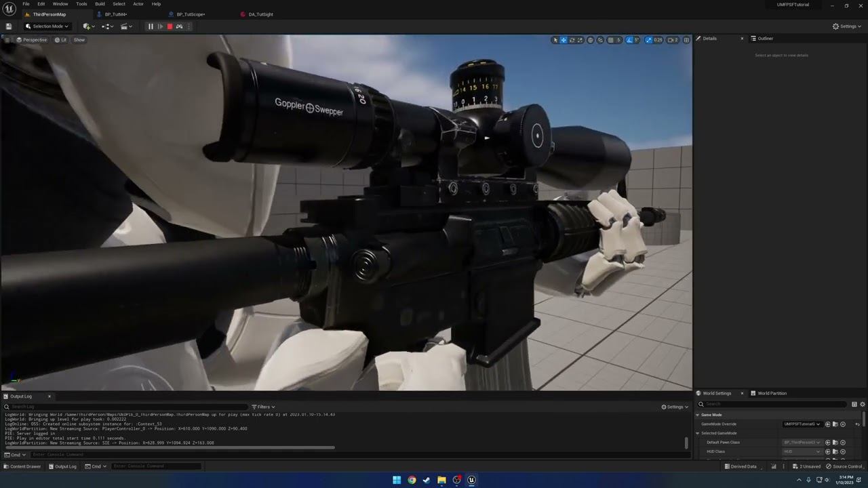Collapse the Selected GameMode section
This screenshot has height=488, width=868.
(x=697, y=433)
